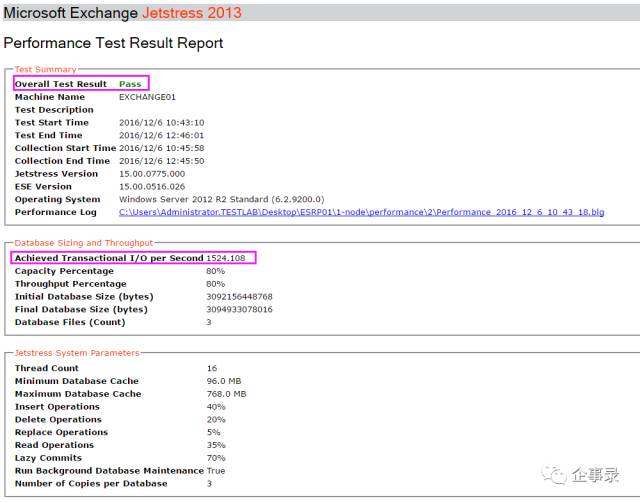This screenshot has height=503, width=640.
Task: Select Delete Operations value '20%'
Action: [216, 419]
